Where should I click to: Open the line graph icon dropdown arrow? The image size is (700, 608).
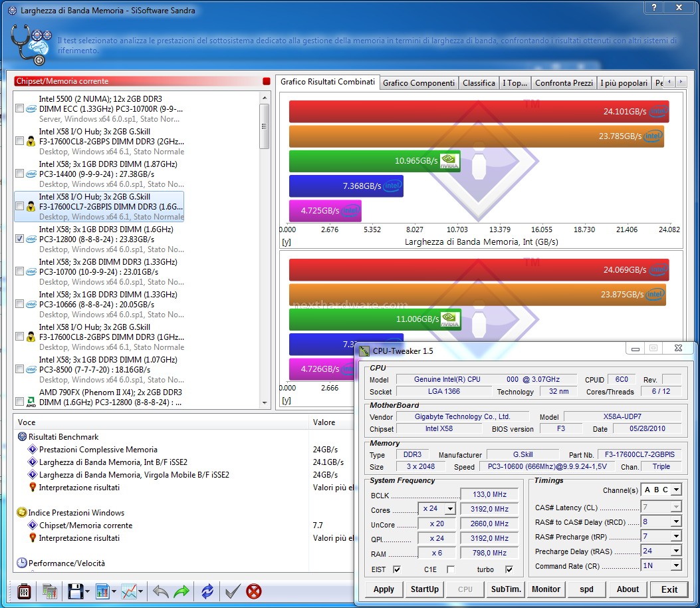pyautogui.click(x=141, y=592)
